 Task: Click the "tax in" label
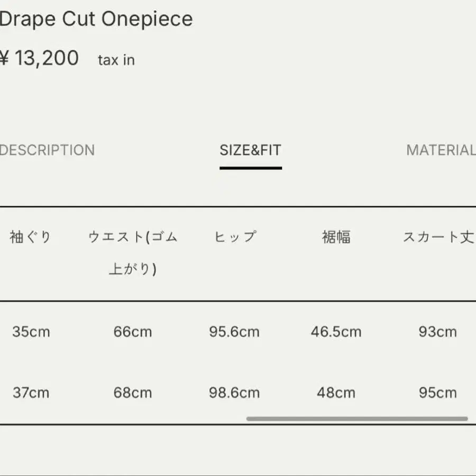pyautogui.click(x=116, y=60)
